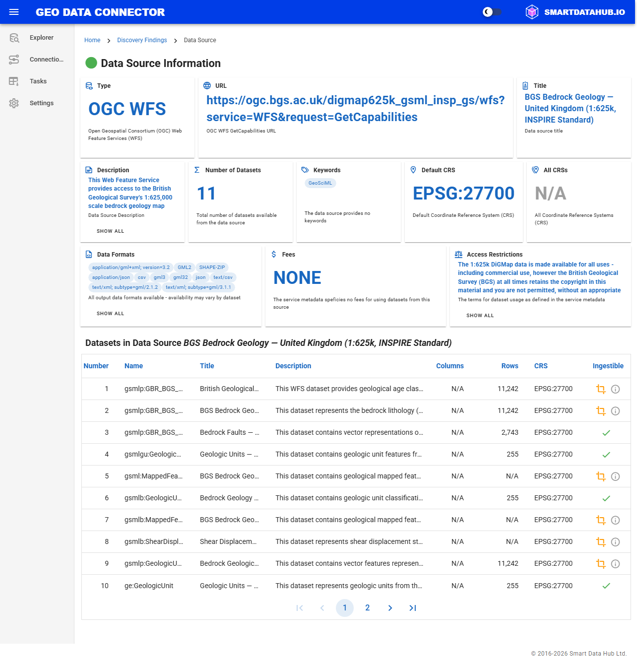This screenshot has width=637, height=672.
Task: Go back to Discovery Findings breadcrumb
Action: tap(142, 40)
